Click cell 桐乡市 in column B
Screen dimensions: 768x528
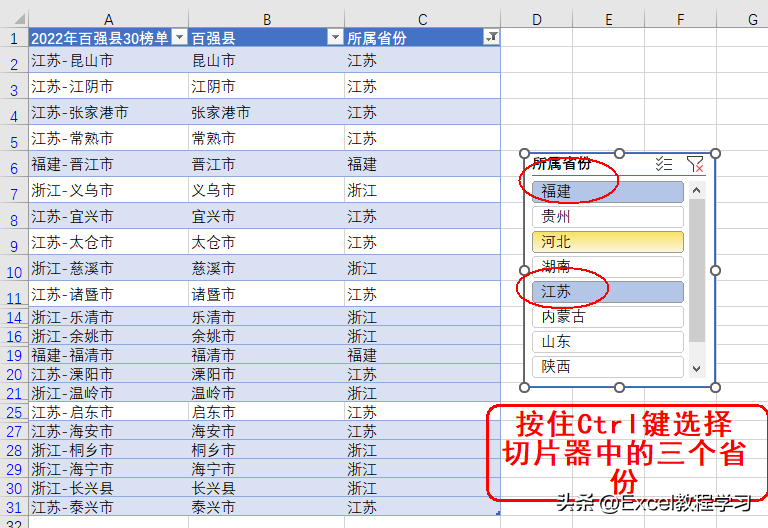click(266, 450)
